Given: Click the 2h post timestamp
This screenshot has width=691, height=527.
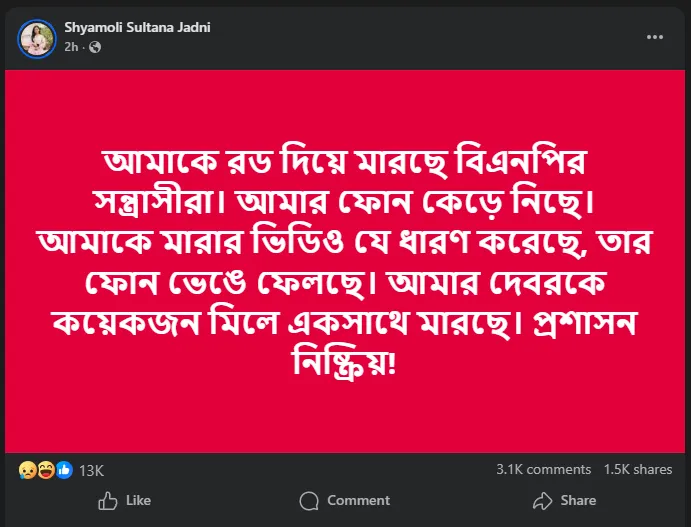Looking at the screenshot, I should pos(72,47).
